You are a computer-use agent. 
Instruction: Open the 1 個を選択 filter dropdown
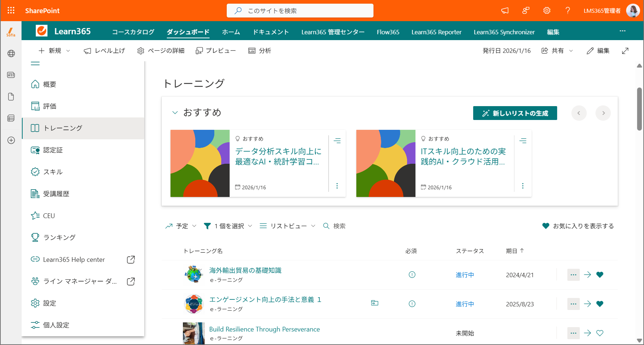coord(228,226)
